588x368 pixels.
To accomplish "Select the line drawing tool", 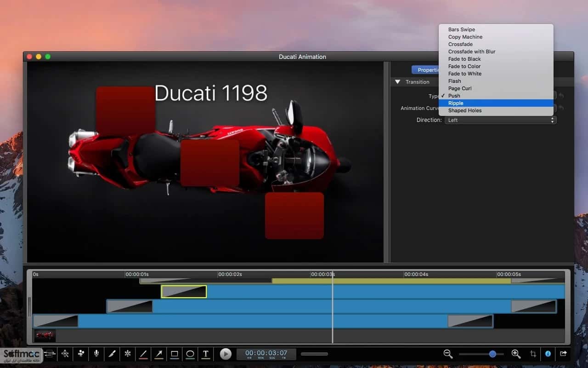I will 143,354.
